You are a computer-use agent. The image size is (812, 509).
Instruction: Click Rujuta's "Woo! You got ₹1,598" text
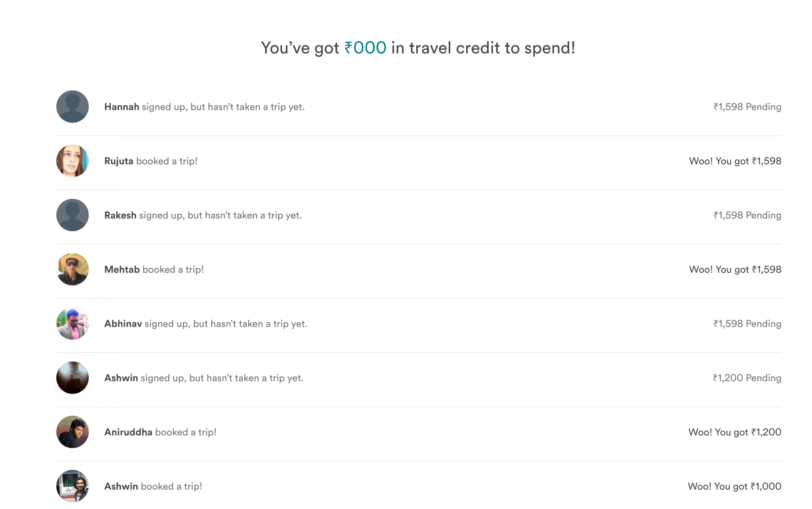(x=735, y=161)
